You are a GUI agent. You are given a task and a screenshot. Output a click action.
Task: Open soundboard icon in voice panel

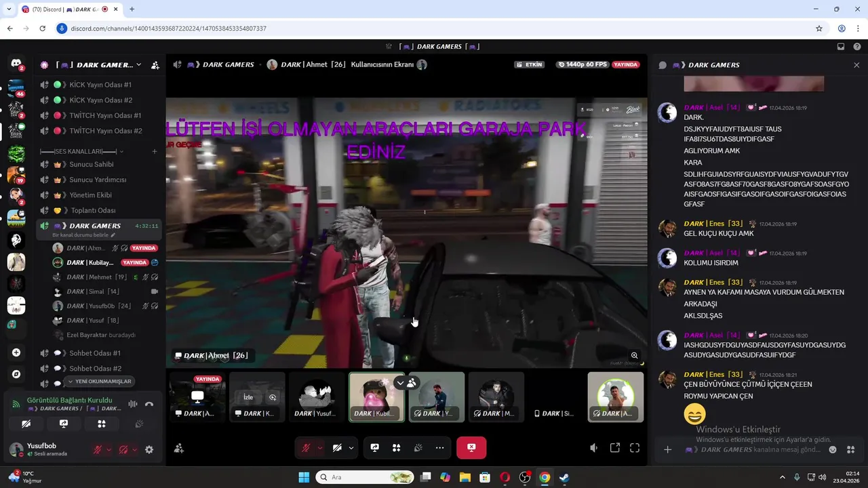coord(140,424)
